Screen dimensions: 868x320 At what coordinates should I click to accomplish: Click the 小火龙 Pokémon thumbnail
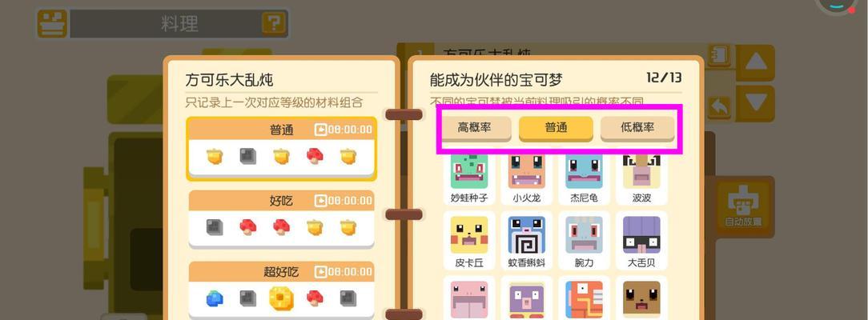tap(526, 178)
